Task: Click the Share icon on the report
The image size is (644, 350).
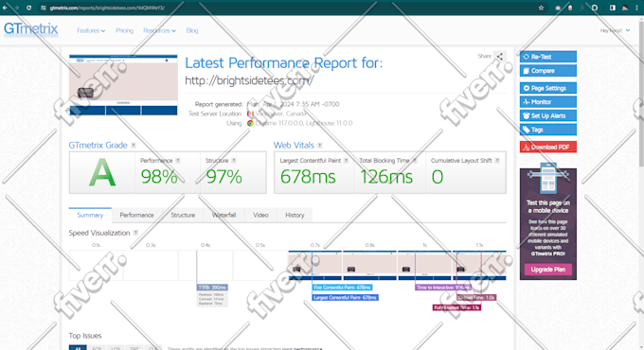Action: tap(500, 57)
